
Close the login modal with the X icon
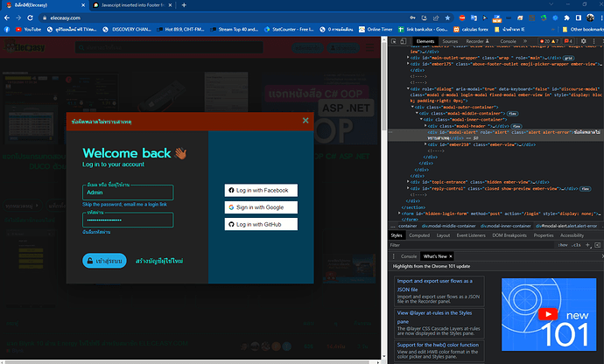(x=306, y=121)
